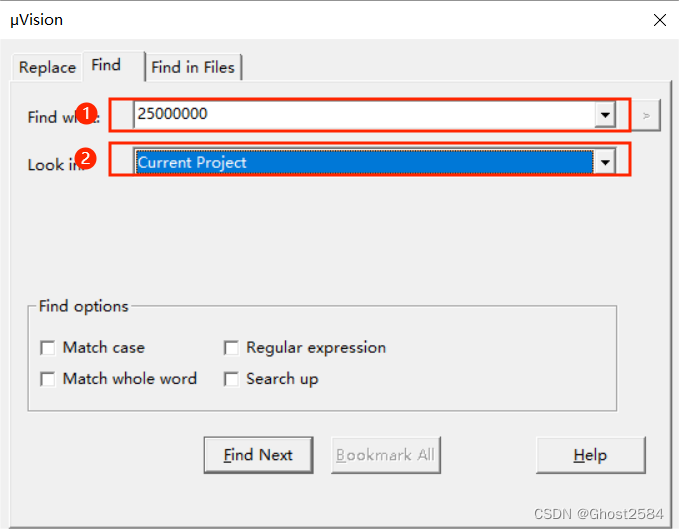Screen dimensions: 679x529
Task: Enable the Match case checkbox
Action: 47,348
